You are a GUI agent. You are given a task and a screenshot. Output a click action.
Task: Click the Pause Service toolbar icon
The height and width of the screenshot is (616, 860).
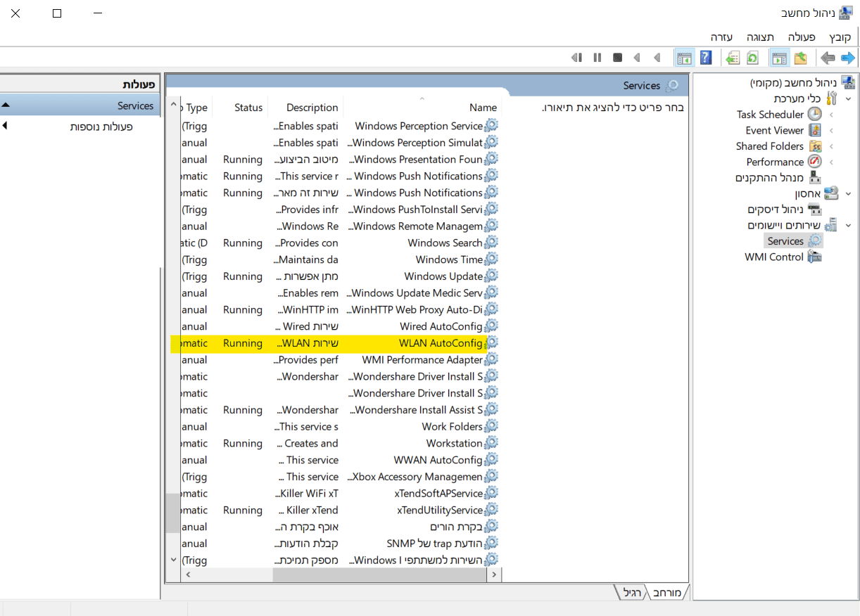click(x=597, y=58)
